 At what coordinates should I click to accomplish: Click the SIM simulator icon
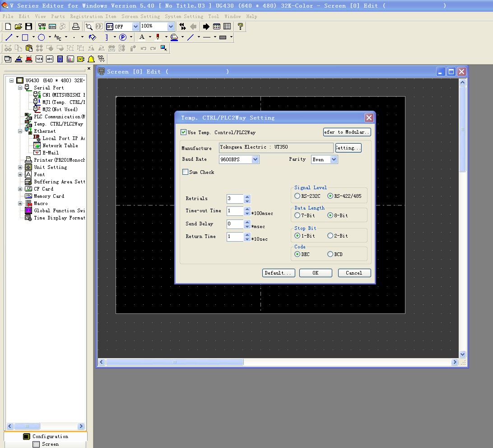click(x=52, y=27)
